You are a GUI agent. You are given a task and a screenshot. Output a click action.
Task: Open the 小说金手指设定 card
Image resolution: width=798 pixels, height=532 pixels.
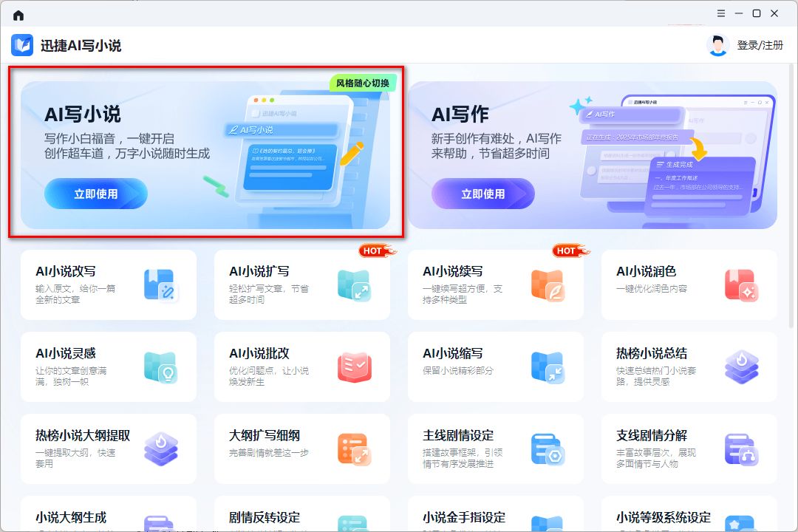[x=496, y=514]
